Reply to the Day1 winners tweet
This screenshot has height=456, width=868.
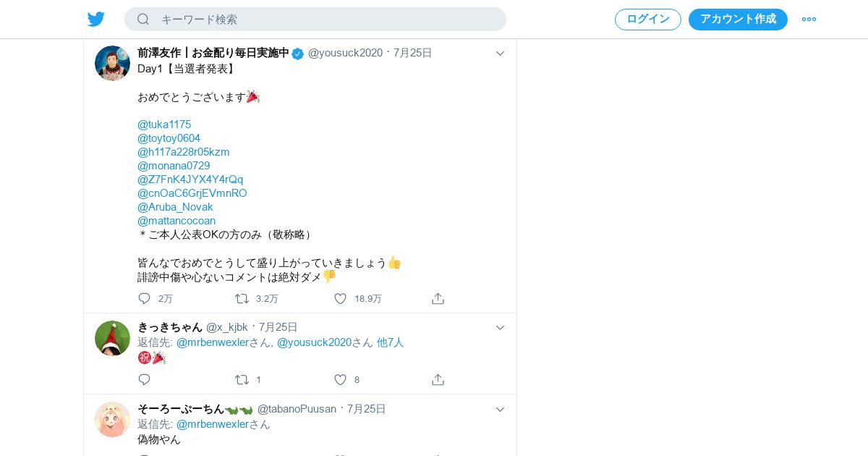tap(144, 298)
